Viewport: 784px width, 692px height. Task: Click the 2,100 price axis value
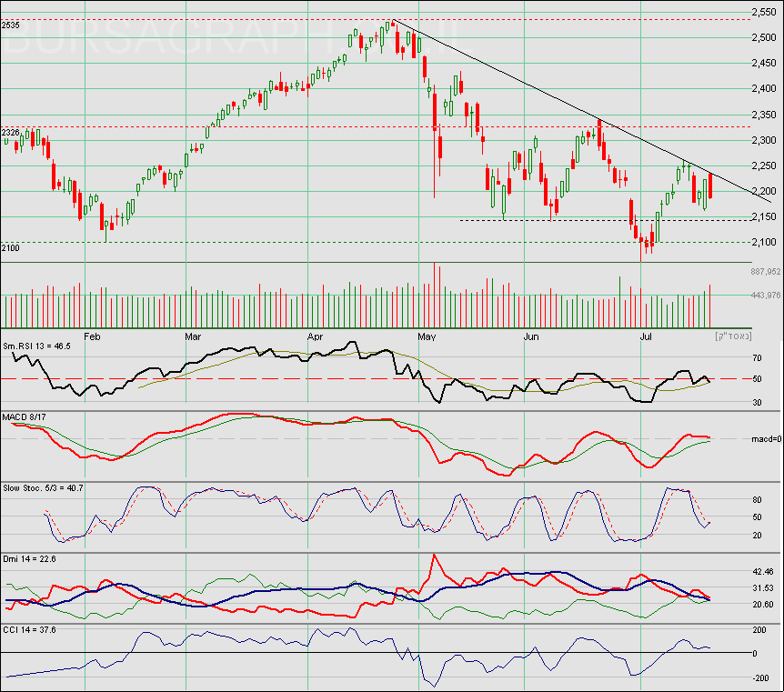pyautogui.click(x=764, y=243)
